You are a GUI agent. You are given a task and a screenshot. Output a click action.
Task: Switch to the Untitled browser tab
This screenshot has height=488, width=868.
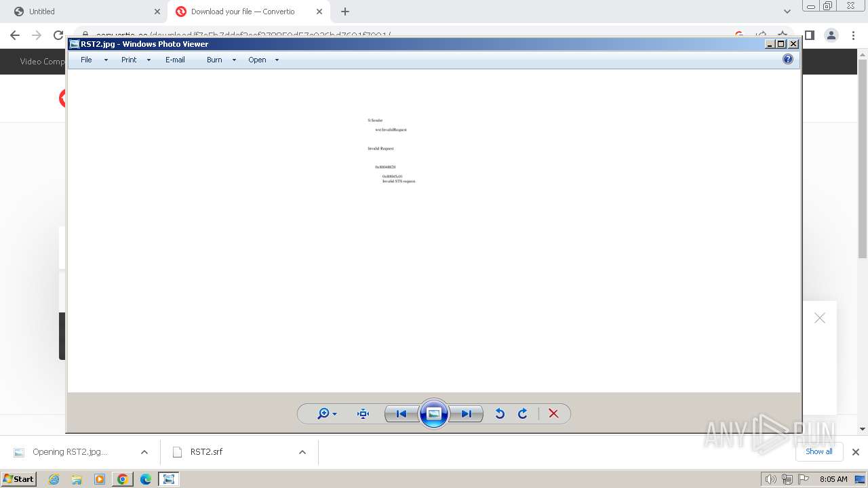(85, 12)
